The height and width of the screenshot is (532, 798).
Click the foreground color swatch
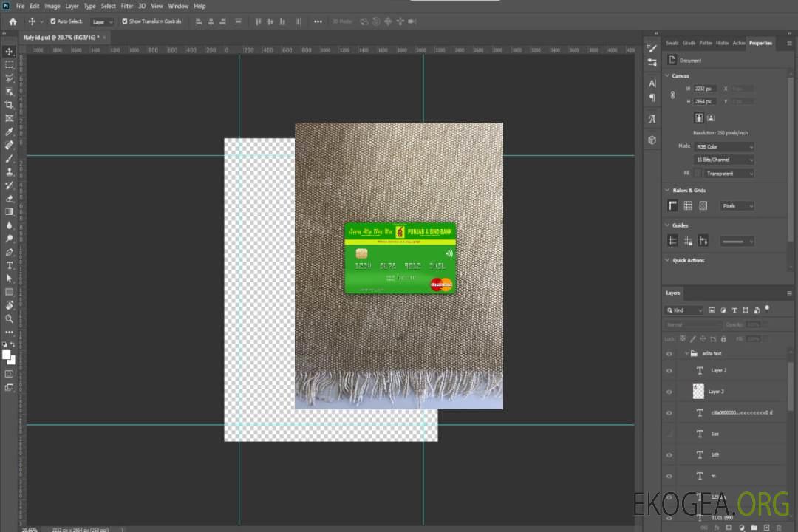[x=7, y=355]
